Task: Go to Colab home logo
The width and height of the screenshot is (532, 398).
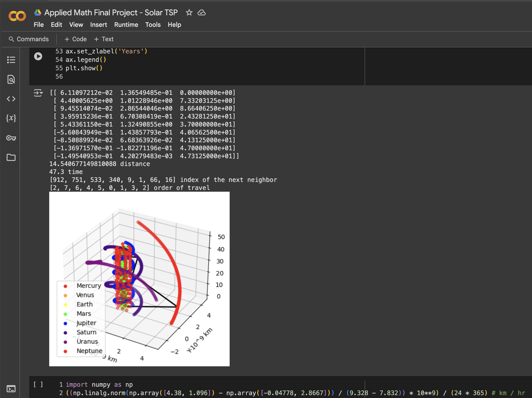Action: coord(17,16)
